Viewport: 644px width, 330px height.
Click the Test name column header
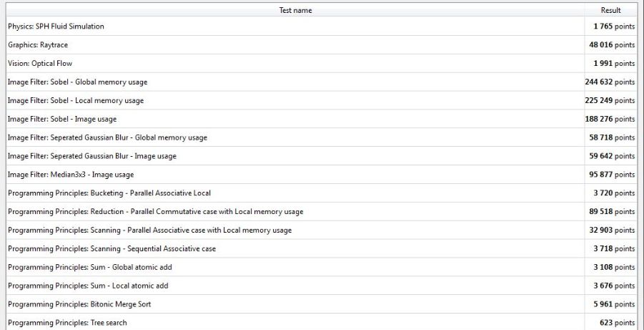click(x=294, y=10)
